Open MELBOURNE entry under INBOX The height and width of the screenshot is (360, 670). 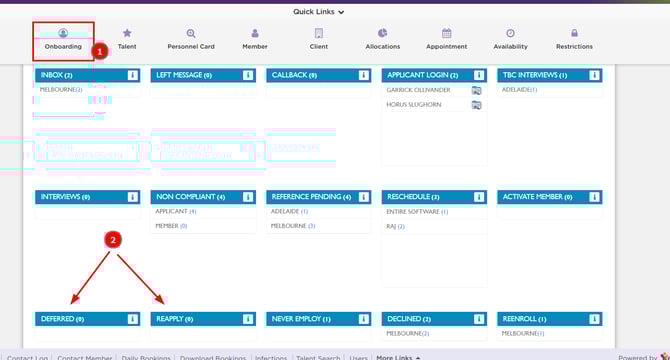point(61,90)
